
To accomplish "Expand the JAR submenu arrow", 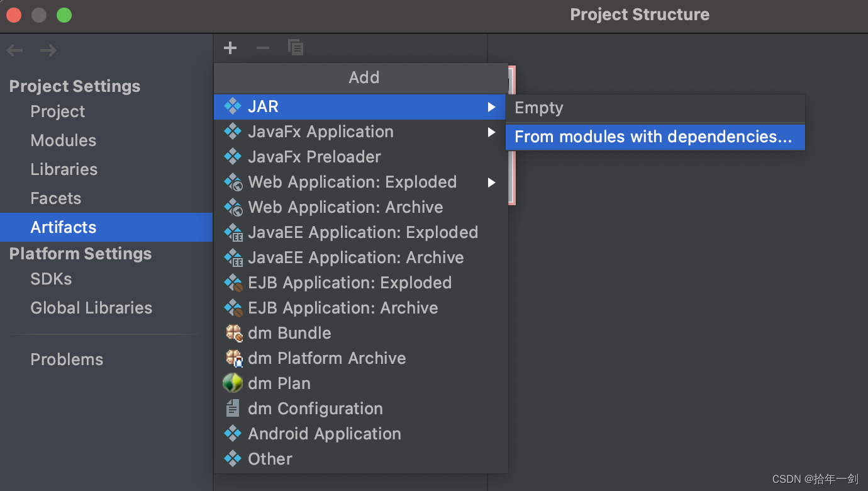I will pyautogui.click(x=492, y=106).
